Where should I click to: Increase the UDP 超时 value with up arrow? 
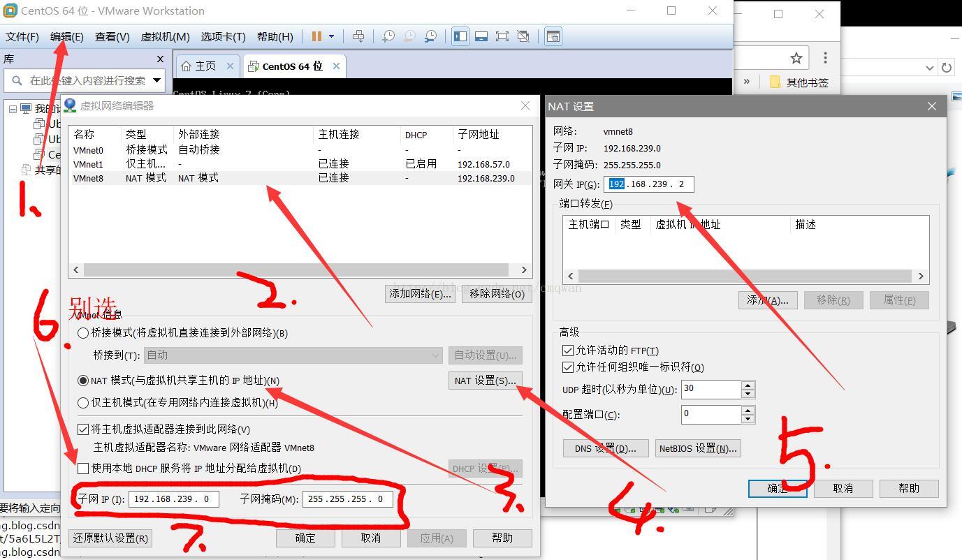click(748, 385)
